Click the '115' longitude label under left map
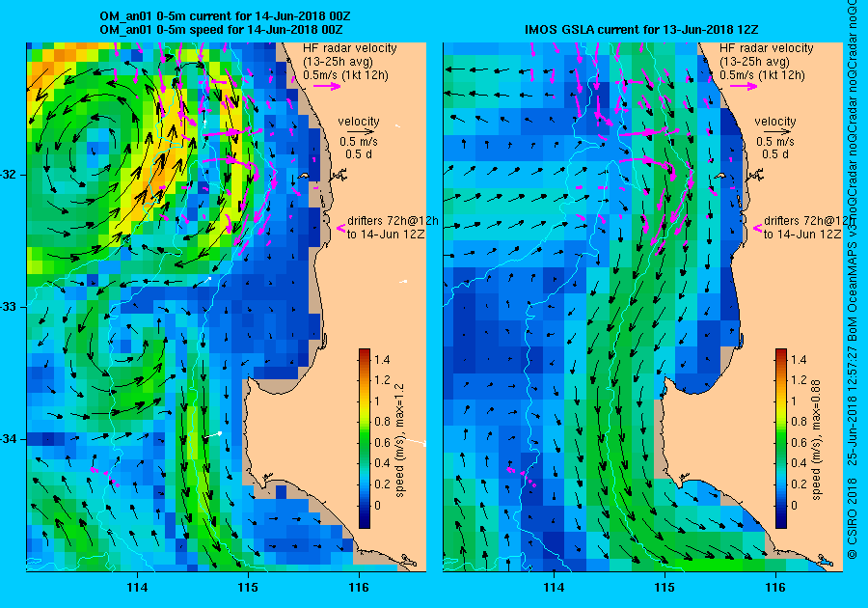Image resolution: width=868 pixels, height=608 pixels. point(248,588)
